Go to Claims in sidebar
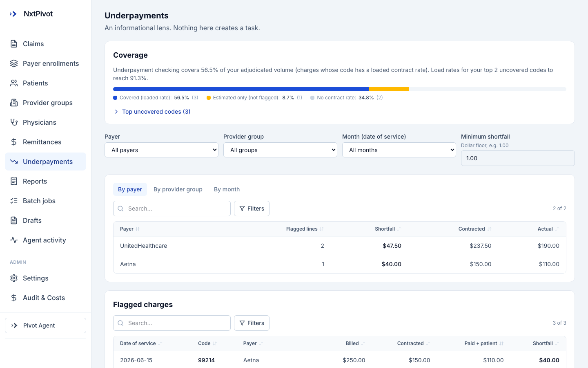588x368 pixels. pos(45,44)
